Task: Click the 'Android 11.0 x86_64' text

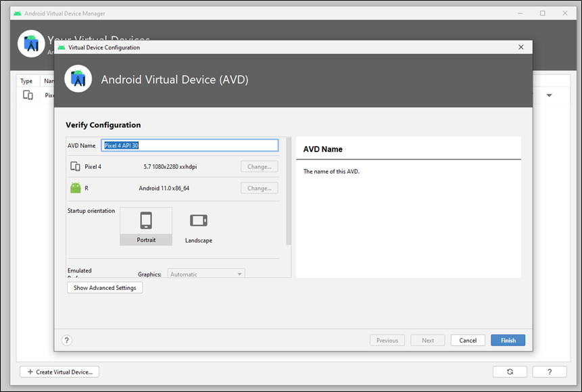Action: (x=164, y=188)
